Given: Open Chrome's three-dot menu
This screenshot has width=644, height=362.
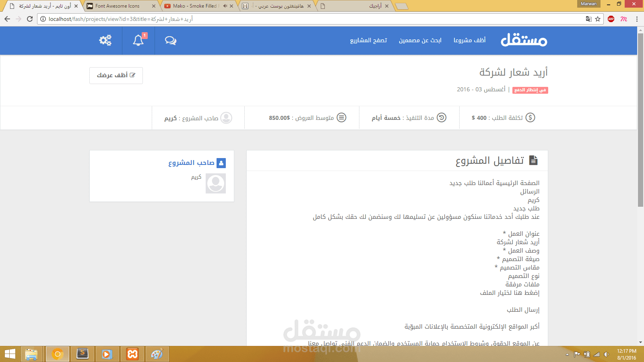Looking at the screenshot, I should [x=637, y=19].
